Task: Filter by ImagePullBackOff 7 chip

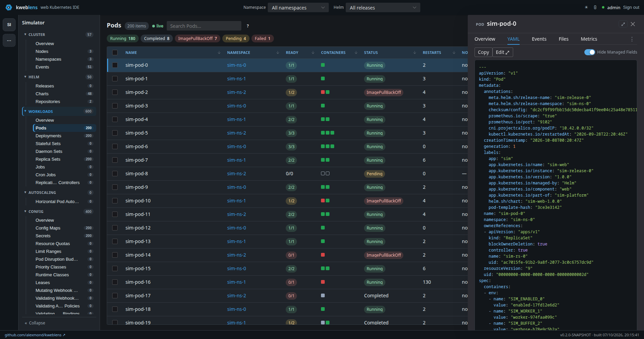Action: pyautogui.click(x=198, y=39)
